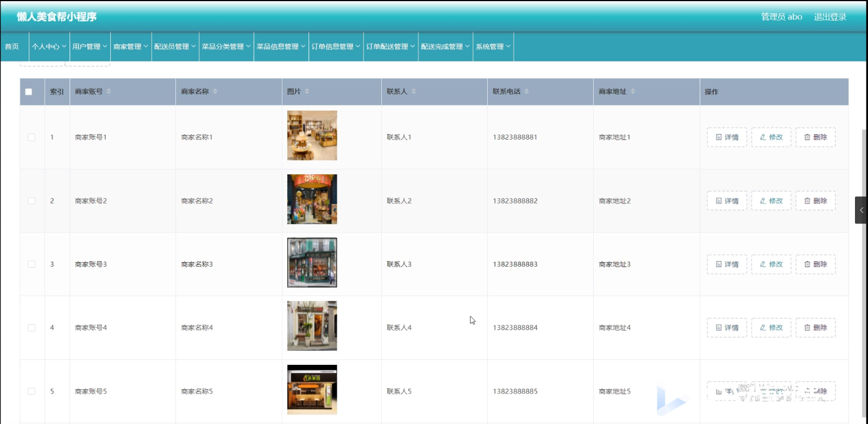The height and width of the screenshot is (424, 868).
Task: Open the shop thumbnail image for 商家名称2
Action: [x=312, y=199]
